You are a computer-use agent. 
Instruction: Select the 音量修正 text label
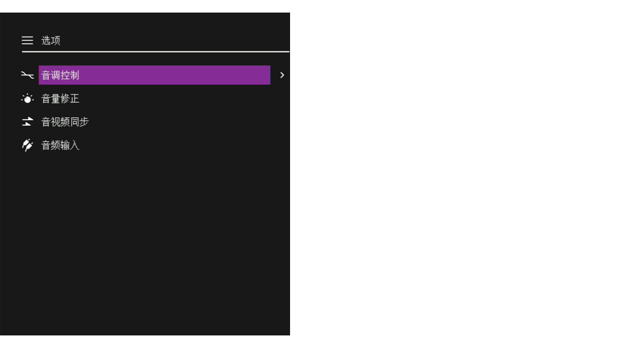[x=60, y=98]
